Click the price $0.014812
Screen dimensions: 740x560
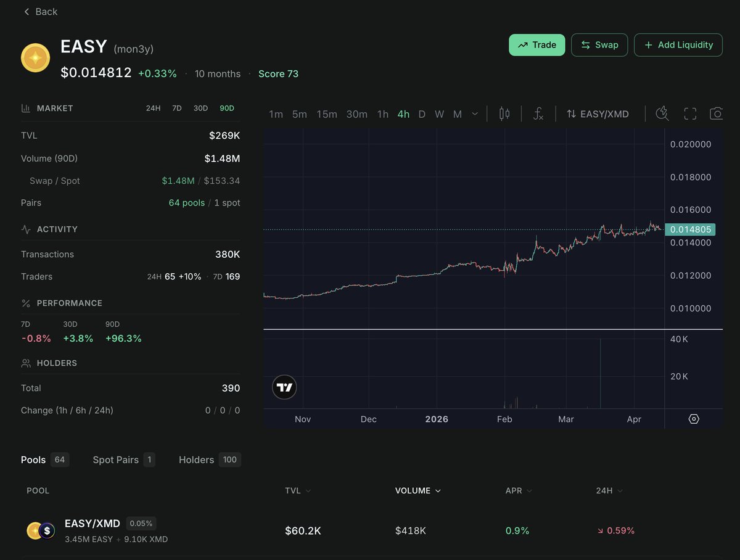point(96,73)
